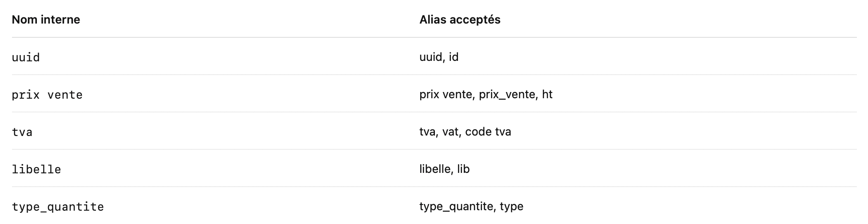Click the "libelle, lib" alias cell
This screenshot has width=868, height=224.
[444, 169]
